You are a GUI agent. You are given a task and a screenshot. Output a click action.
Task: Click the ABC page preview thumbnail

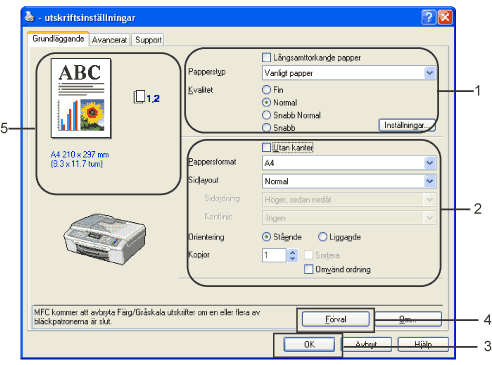pos(81,98)
